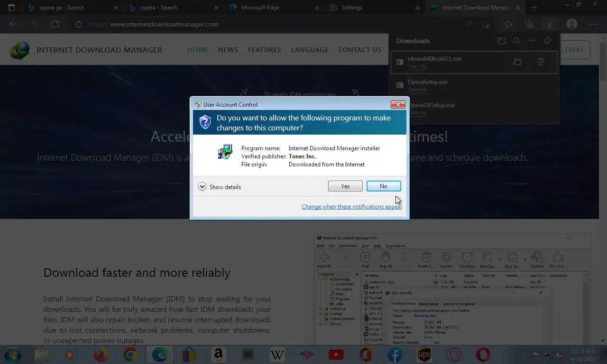Open File Explorer from the taskbar
Image resolution: width=607 pixels, height=364 pixels.
(42, 355)
